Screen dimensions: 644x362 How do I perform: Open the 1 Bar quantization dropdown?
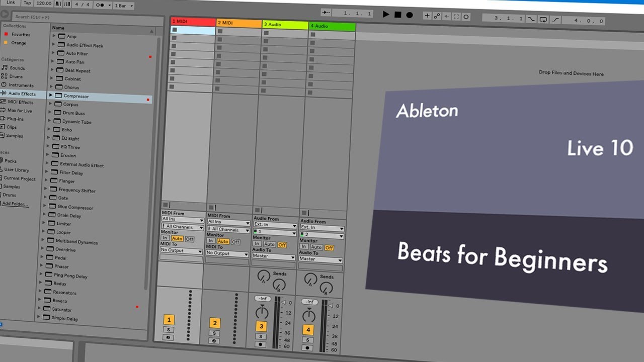[124, 6]
